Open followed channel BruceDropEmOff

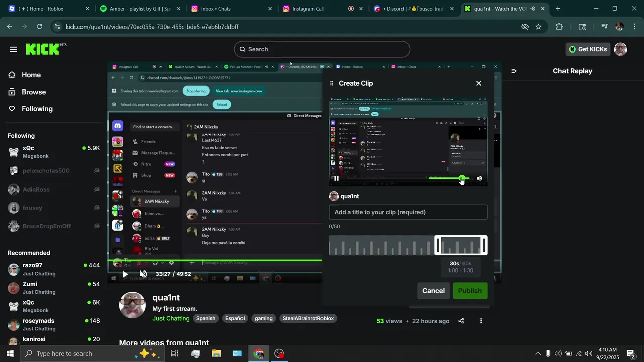(54, 226)
